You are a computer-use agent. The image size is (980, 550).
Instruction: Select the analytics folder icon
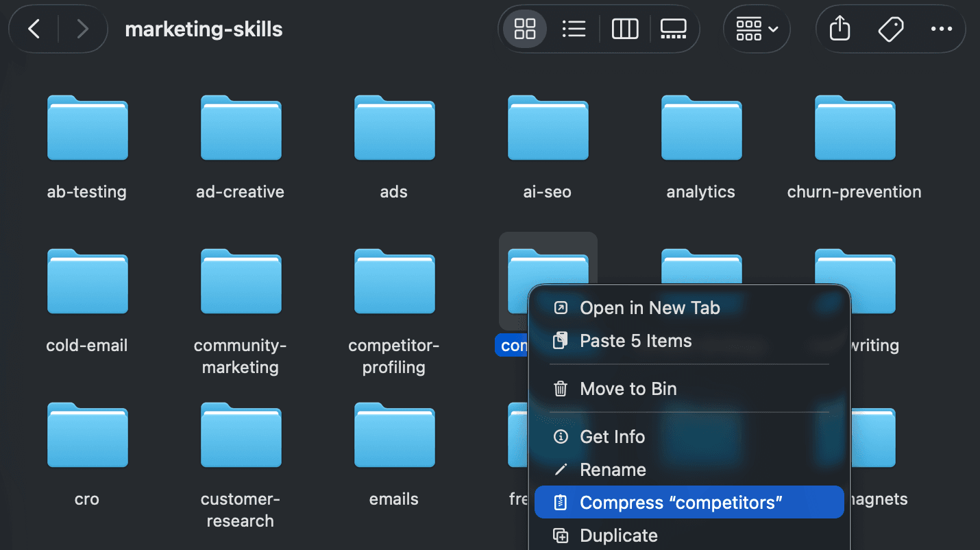pos(701,128)
